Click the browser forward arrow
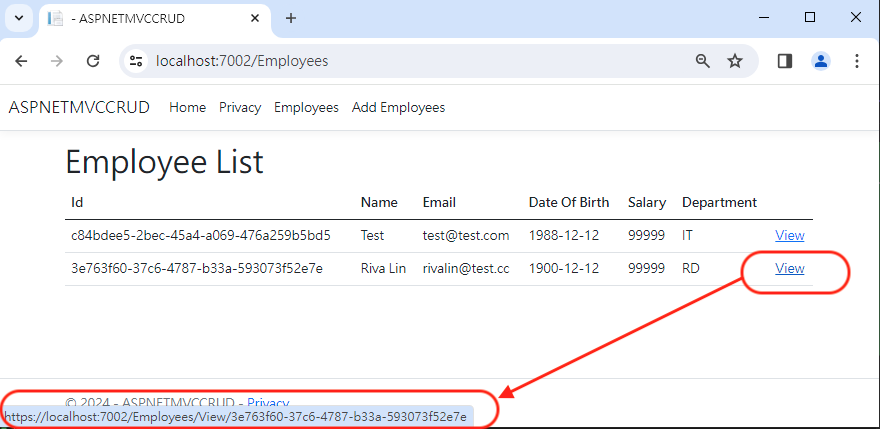Viewport: 880px width, 429px height. (x=57, y=61)
